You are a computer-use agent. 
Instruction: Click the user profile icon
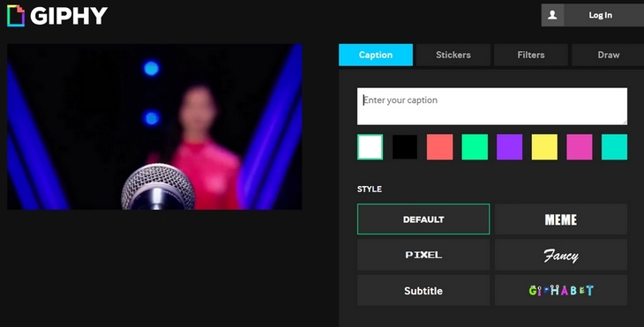552,15
